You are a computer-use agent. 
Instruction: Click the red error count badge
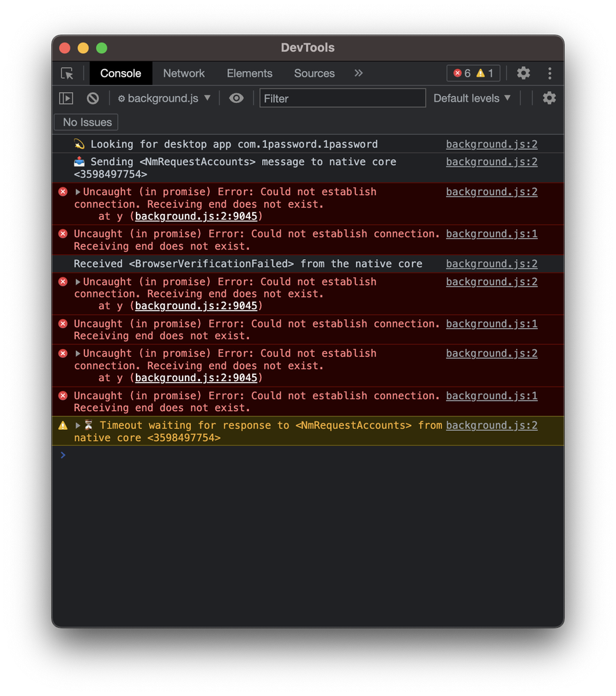(x=463, y=73)
